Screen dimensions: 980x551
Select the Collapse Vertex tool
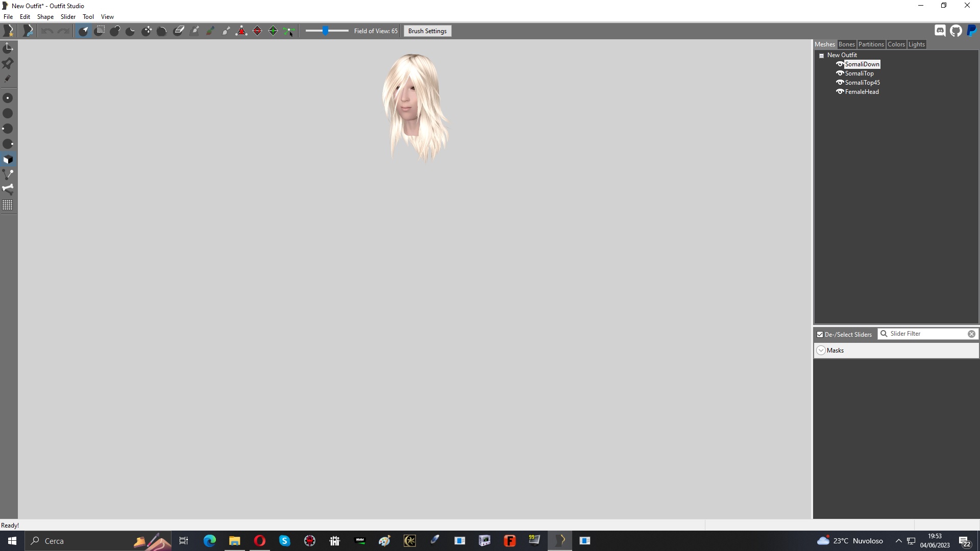click(241, 31)
